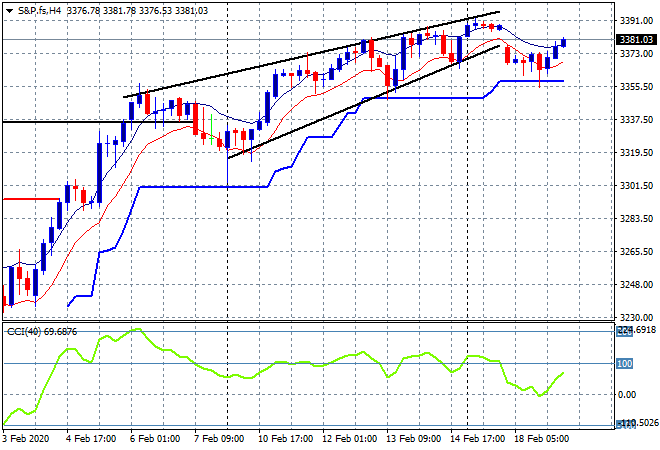Select the red horizontal line near 3294
This screenshot has height=450, width=660.
[31, 199]
